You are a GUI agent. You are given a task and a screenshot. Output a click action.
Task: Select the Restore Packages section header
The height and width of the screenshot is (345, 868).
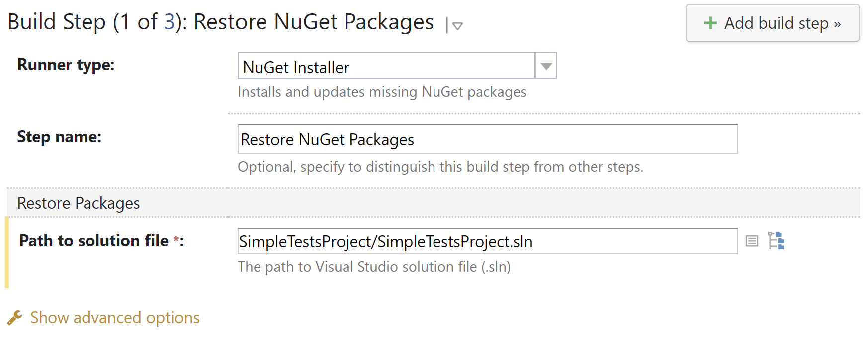(79, 203)
